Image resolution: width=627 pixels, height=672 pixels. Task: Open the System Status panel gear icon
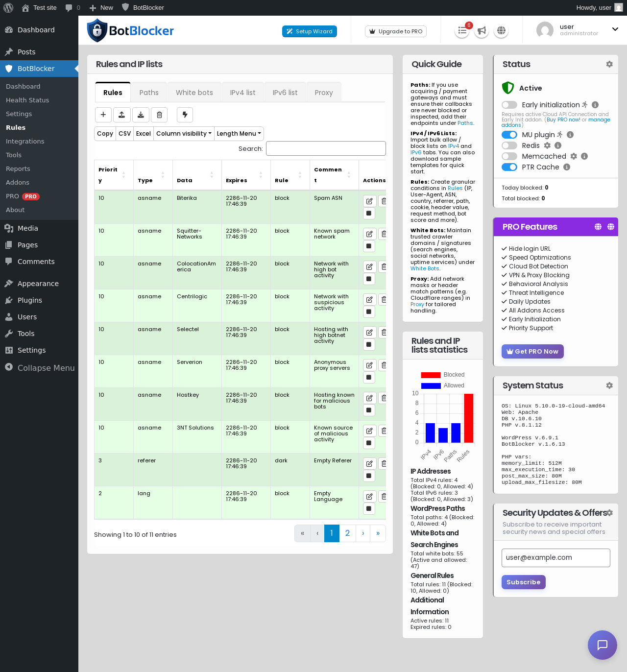[x=609, y=385]
